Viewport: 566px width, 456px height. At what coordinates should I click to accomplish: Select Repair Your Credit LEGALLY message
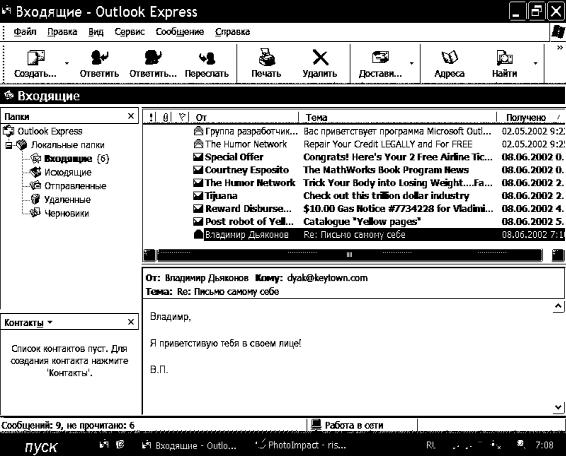(x=354, y=144)
